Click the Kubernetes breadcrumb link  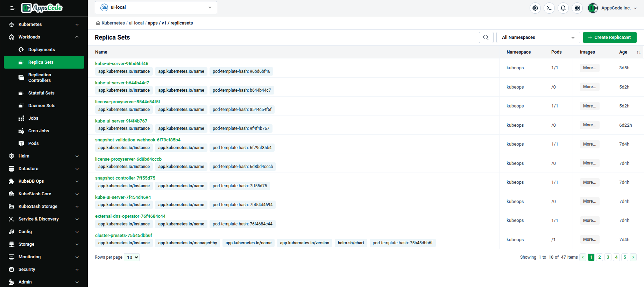pyautogui.click(x=113, y=23)
